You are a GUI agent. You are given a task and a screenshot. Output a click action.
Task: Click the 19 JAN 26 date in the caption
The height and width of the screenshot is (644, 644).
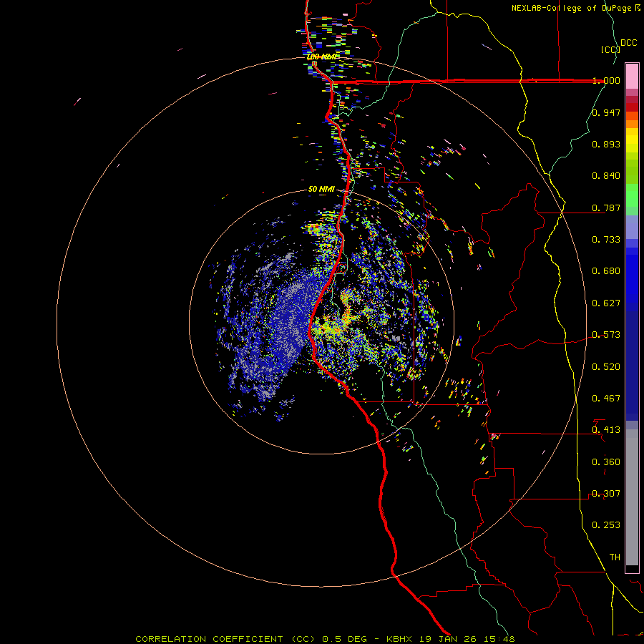(x=449, y=639)
